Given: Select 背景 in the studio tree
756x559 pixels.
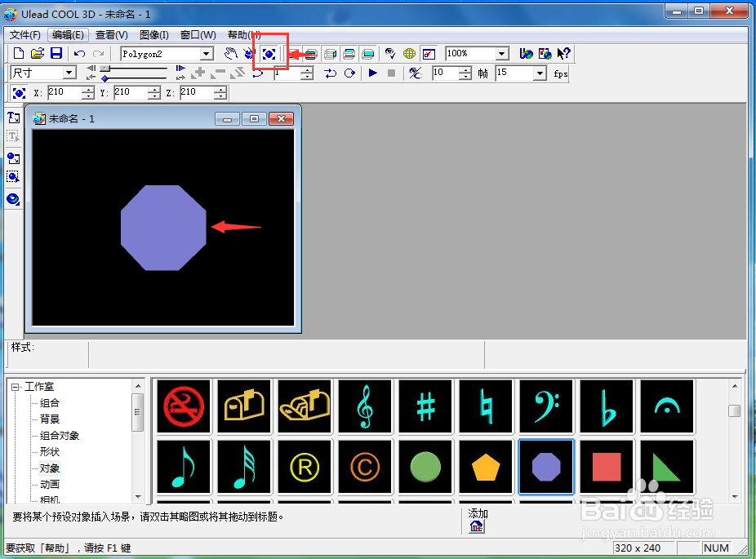Looking at the screenshot, I should (49, 419).
